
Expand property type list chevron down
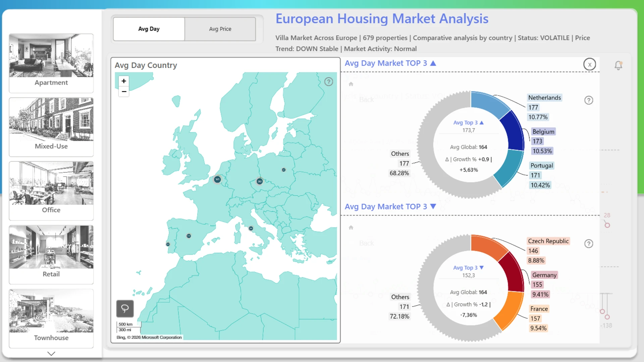coord(51,353)
